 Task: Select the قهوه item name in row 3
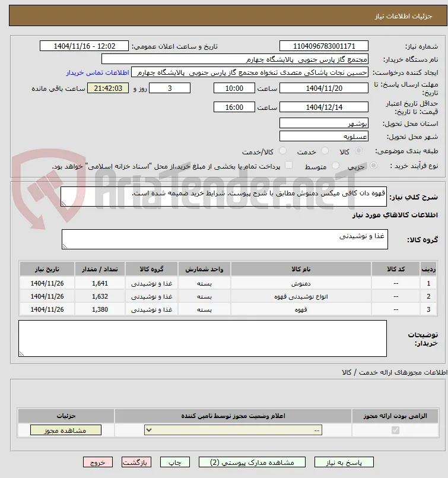[x=301, y=309]
